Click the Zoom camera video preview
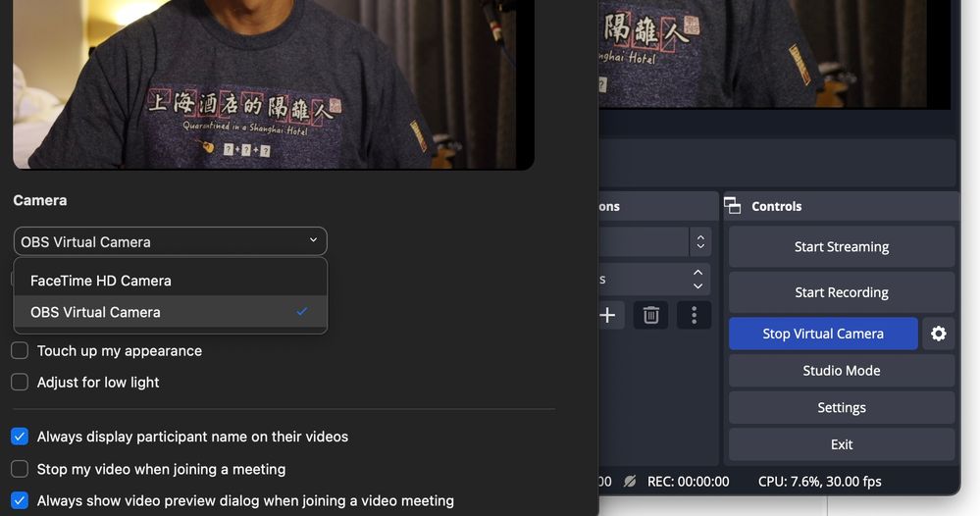Screen dimensions: 980x516 [273, 84]
